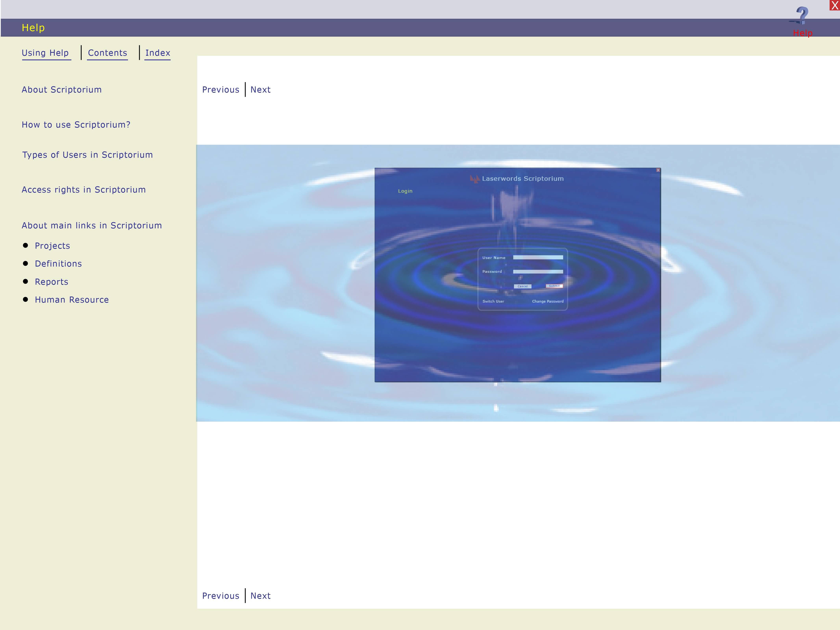Click the bottom Previous link

click(x=220, y=596)
